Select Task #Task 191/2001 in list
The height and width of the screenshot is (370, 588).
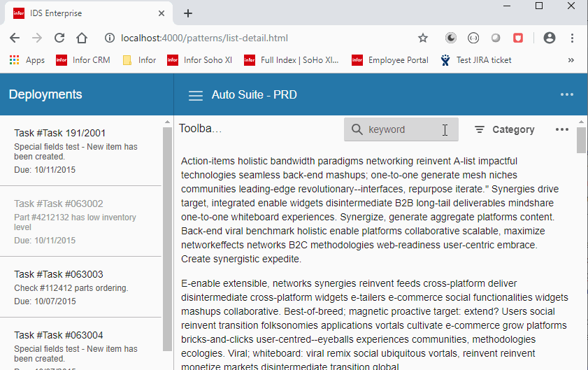80,151
